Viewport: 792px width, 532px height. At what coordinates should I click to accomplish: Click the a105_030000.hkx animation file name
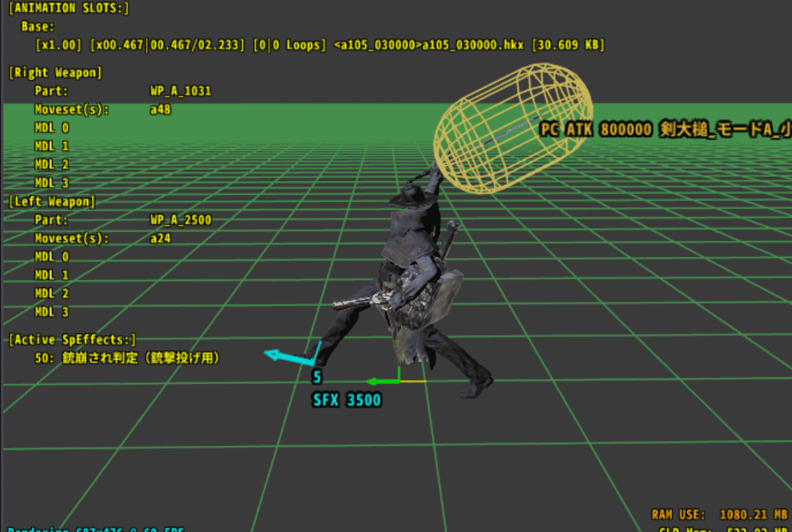click(472, 45)
